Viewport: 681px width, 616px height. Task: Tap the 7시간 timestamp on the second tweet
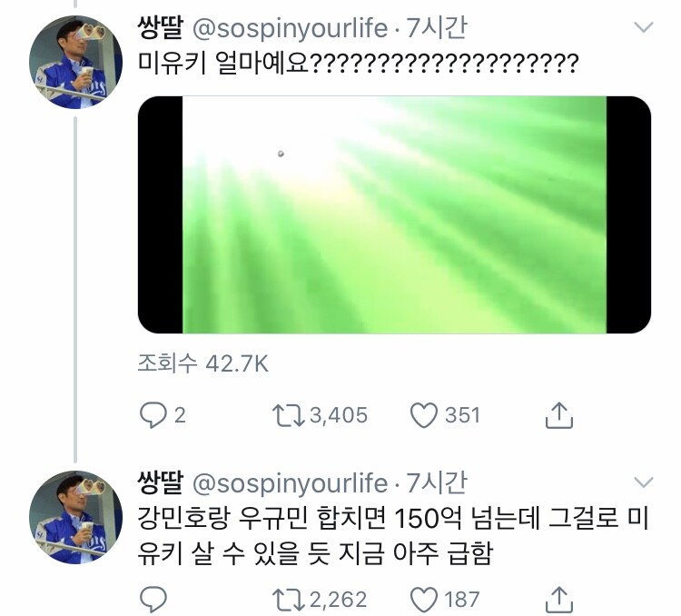[x=437, y=482]
